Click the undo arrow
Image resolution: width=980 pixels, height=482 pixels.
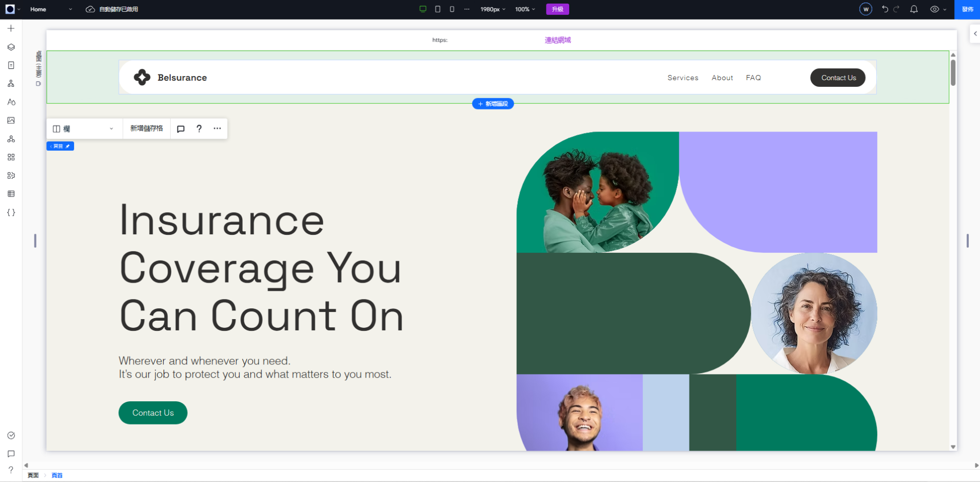click(884, 9)
